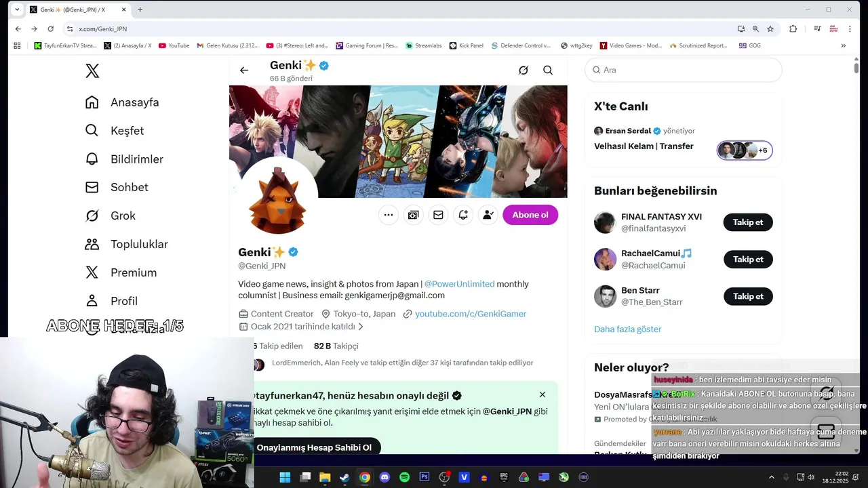
Task: Click the browser forward button
Action: pos(34,28)
